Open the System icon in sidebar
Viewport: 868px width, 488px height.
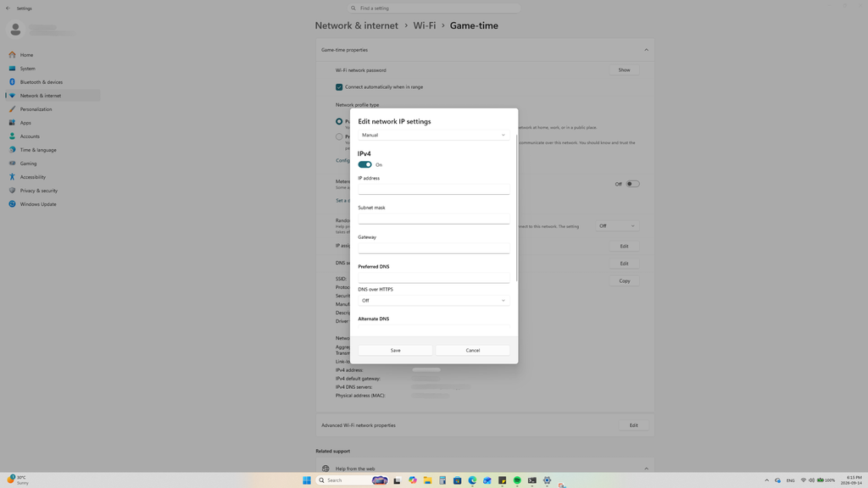(12, 69)
